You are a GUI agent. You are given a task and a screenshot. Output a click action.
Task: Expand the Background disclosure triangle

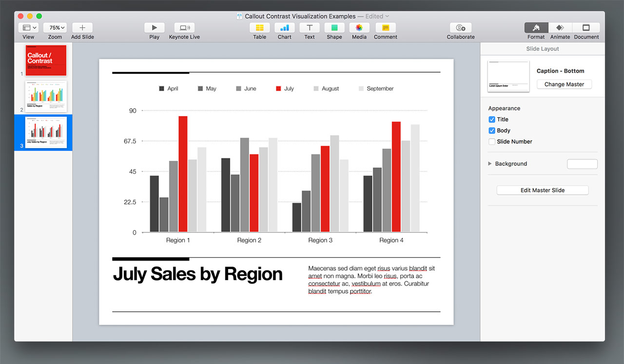(x=490, y=164)
